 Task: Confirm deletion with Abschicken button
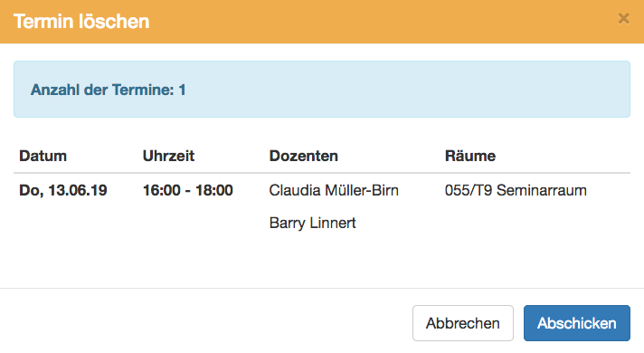pos(577,323)
